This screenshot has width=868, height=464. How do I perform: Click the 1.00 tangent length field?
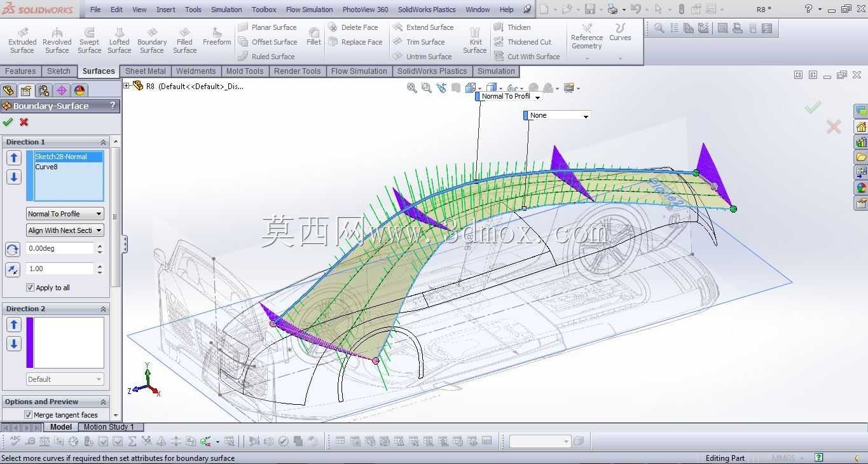tap(60, 269)
